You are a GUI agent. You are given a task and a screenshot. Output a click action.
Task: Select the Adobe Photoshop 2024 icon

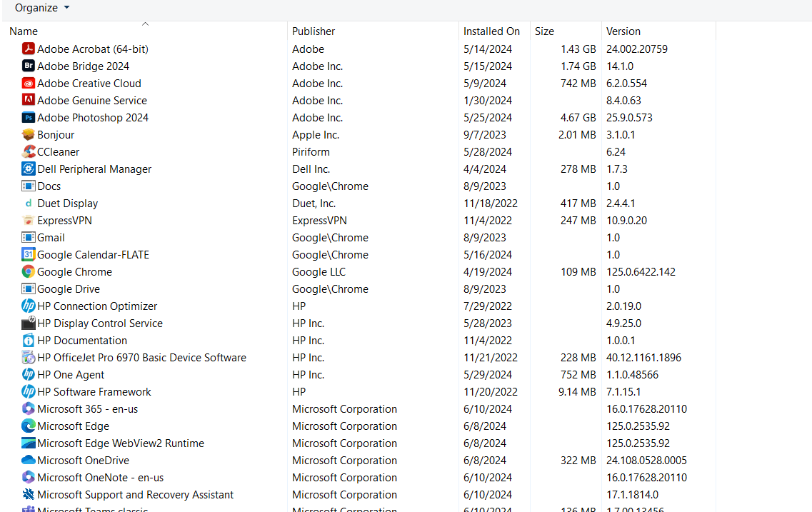(27, 117)
